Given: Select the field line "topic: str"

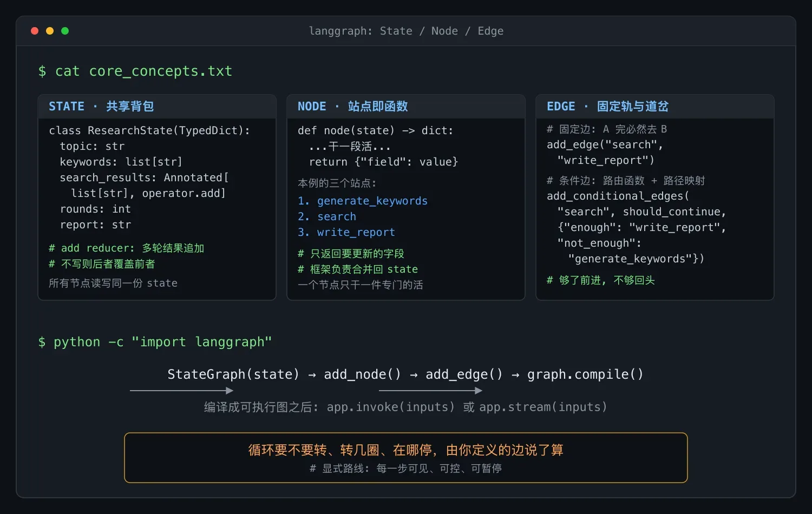Looking at the screenshot, I should (x=92, y=146).
